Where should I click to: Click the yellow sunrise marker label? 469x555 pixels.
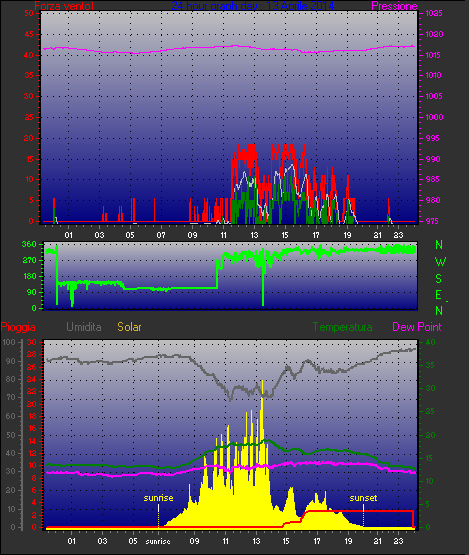pyautogui.click(x=158, y=498)
